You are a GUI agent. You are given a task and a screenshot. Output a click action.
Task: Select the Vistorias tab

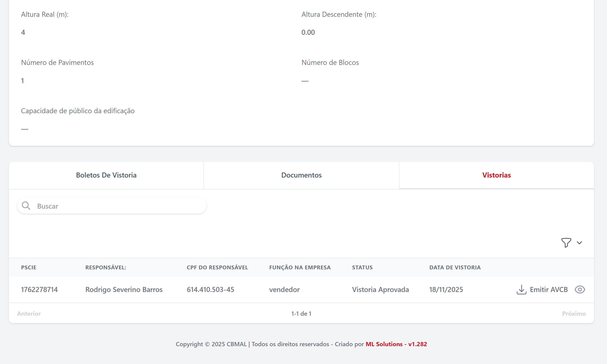[x=496, y=175]
